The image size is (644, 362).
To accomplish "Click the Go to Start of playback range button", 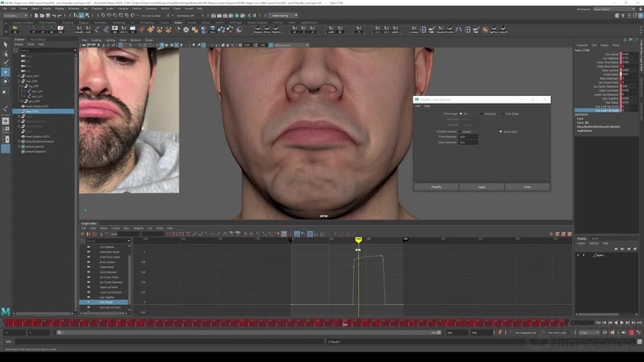I will [x=598, y=323].
